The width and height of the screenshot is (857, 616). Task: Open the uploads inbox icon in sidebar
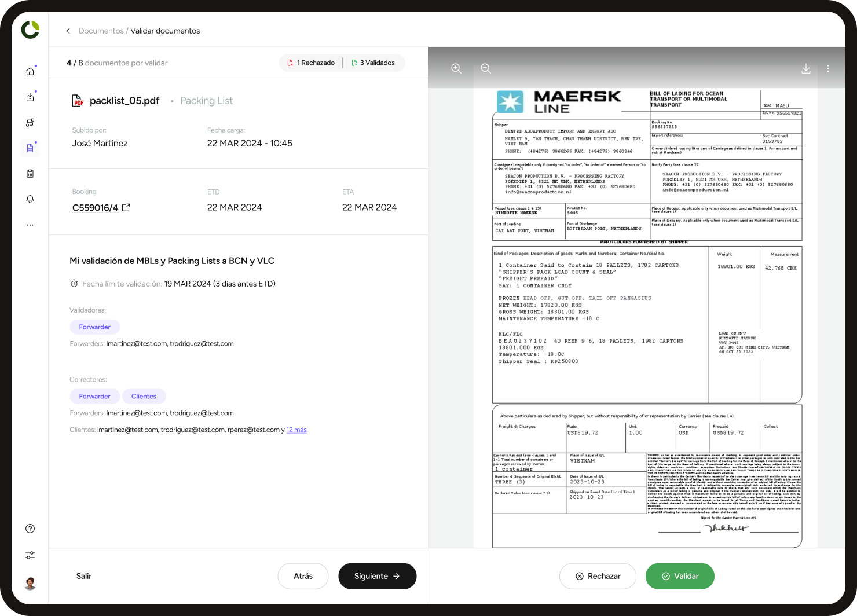point(30,97)
